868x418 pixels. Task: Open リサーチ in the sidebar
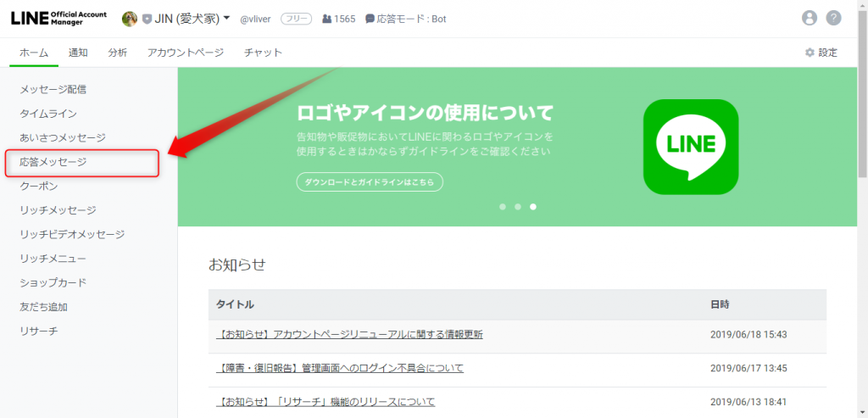(39, 331)
